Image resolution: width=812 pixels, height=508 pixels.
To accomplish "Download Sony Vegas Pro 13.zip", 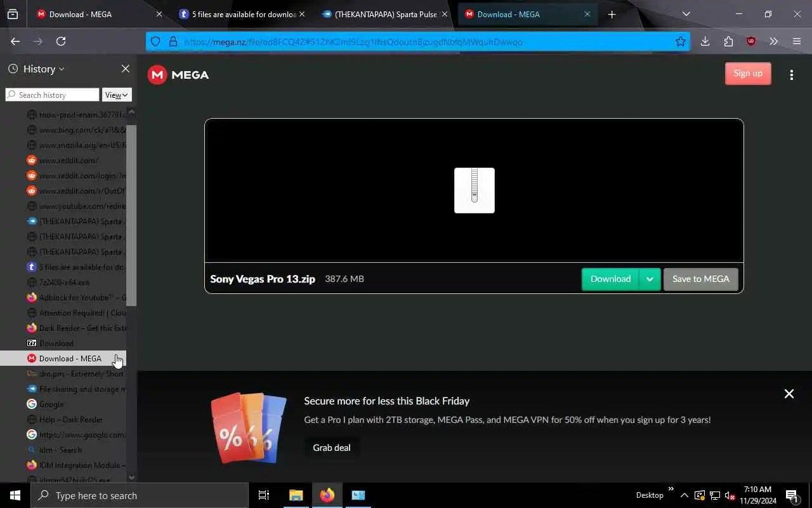I will coord(610,279).
